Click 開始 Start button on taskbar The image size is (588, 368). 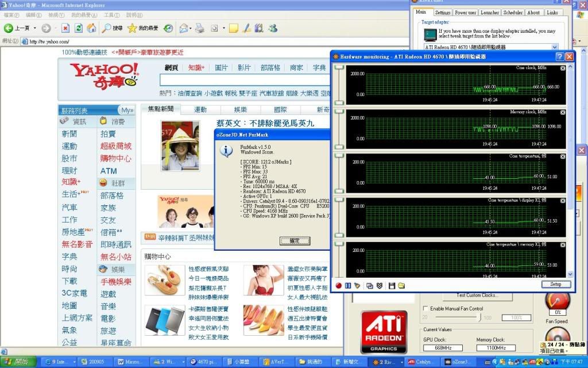(x=18, y=362)
